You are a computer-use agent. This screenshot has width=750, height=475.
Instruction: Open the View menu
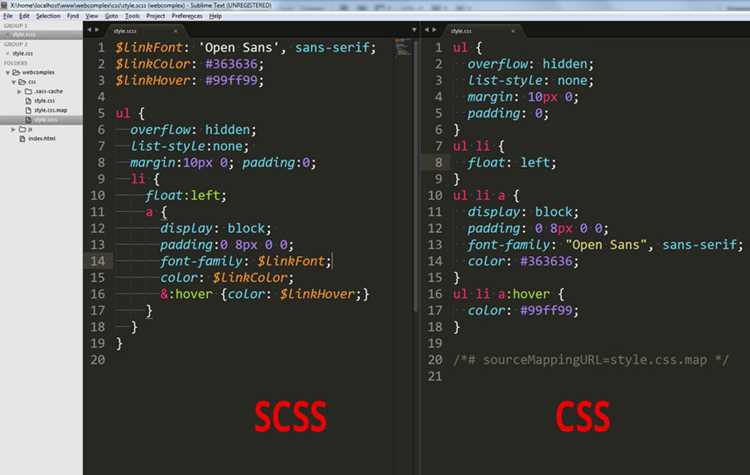point(92,16)
